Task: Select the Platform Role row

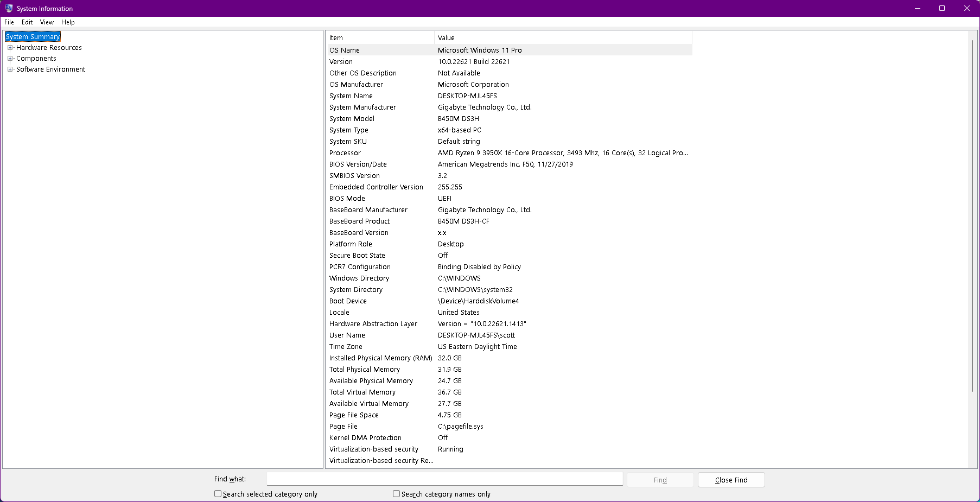Action: [x=509, y=244]
